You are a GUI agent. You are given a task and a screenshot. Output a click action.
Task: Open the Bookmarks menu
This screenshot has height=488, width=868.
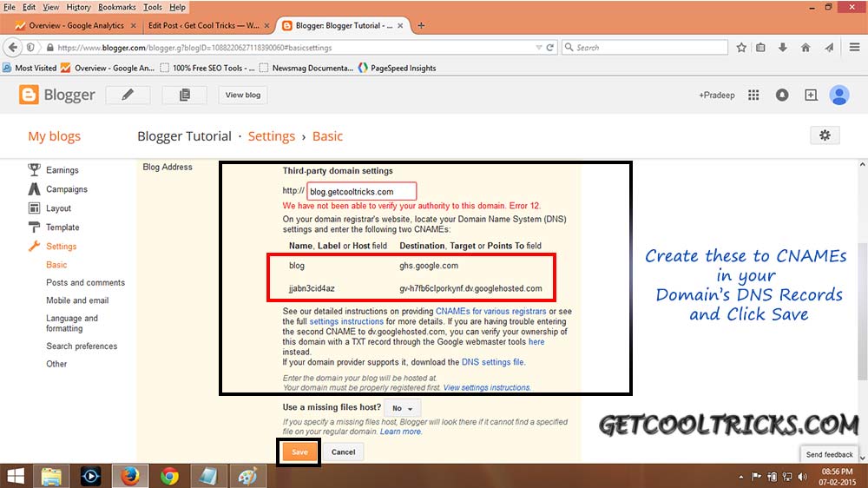coord(117,7)
